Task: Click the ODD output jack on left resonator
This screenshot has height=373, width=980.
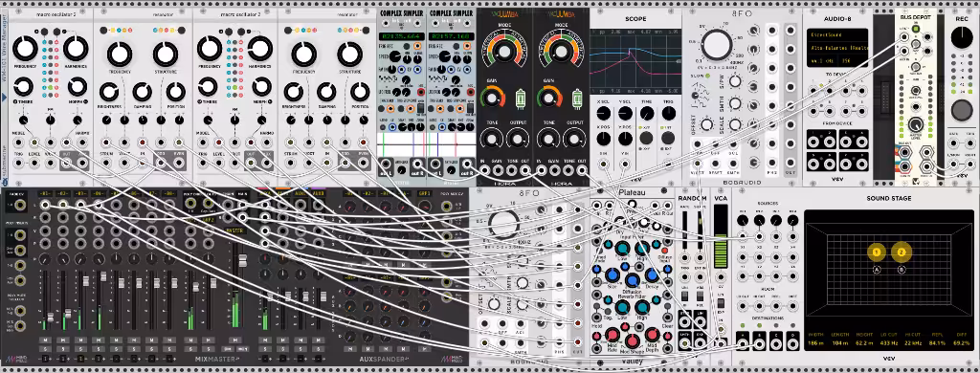Action: point(161,164)
